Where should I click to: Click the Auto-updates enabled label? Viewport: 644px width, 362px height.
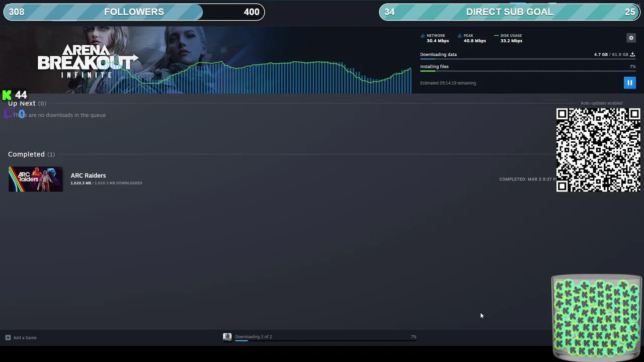pos(601,103)
